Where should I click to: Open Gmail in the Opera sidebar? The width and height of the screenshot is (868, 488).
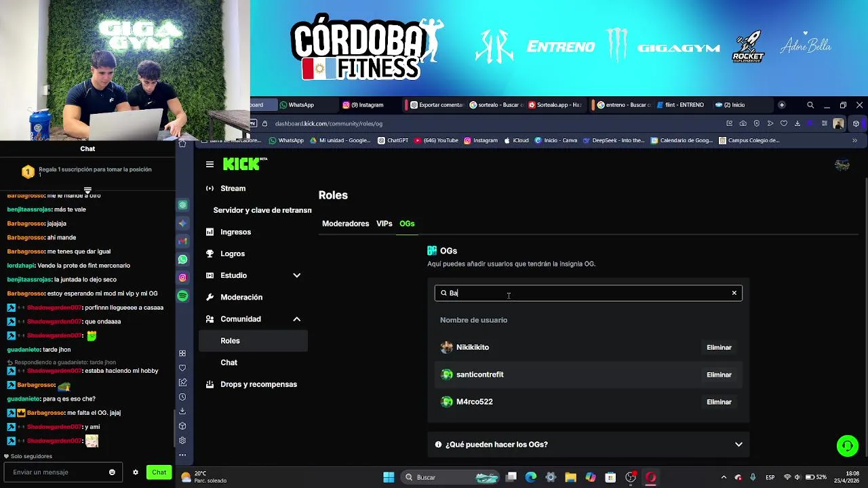click(182, 241)
